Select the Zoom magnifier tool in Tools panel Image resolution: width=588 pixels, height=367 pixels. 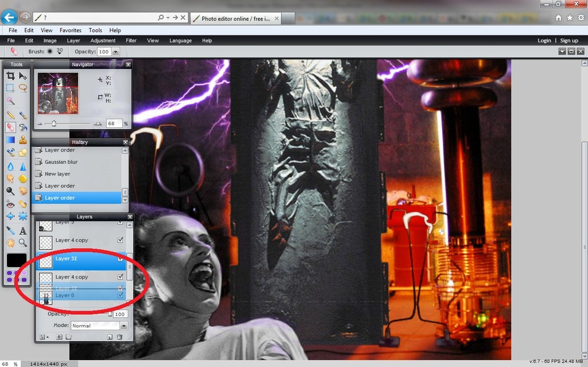click(23, 243)
